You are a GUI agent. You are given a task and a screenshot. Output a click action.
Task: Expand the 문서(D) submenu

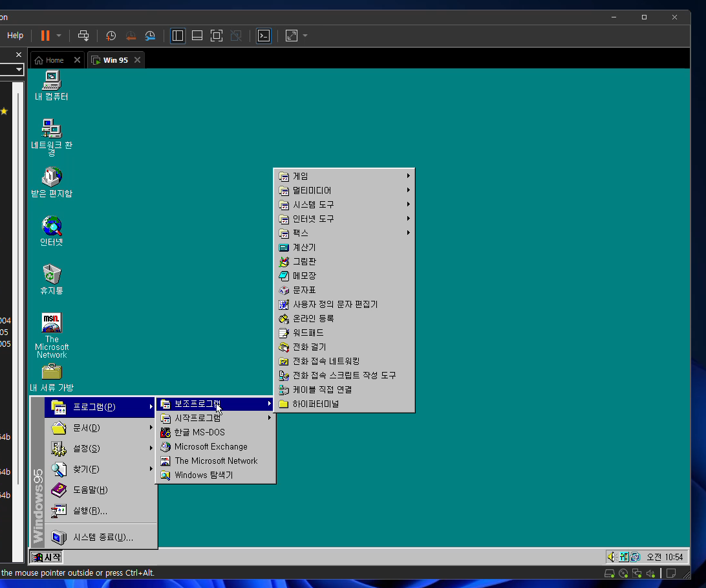100,428
